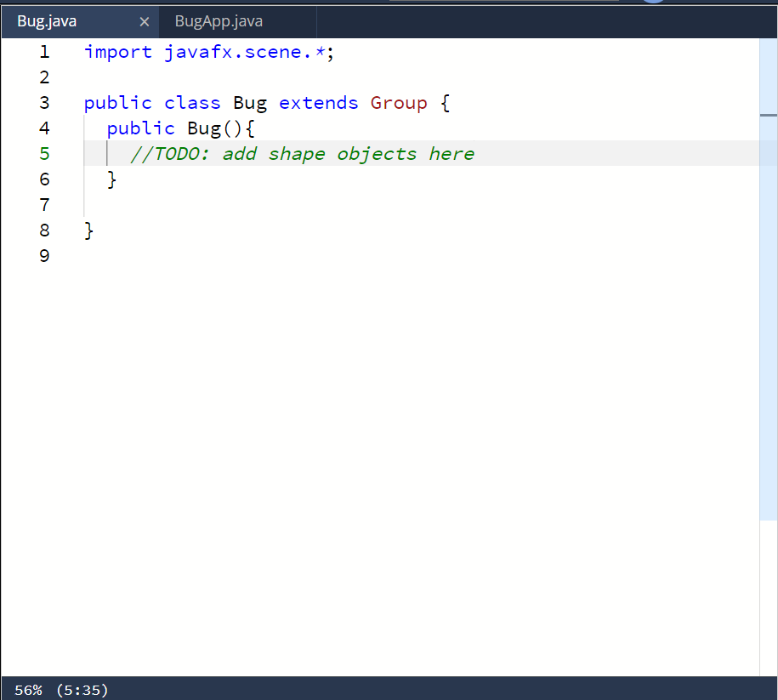Close the Bug.java tab
This screenshot has height=700, width=778.
[x=145, y=21]
